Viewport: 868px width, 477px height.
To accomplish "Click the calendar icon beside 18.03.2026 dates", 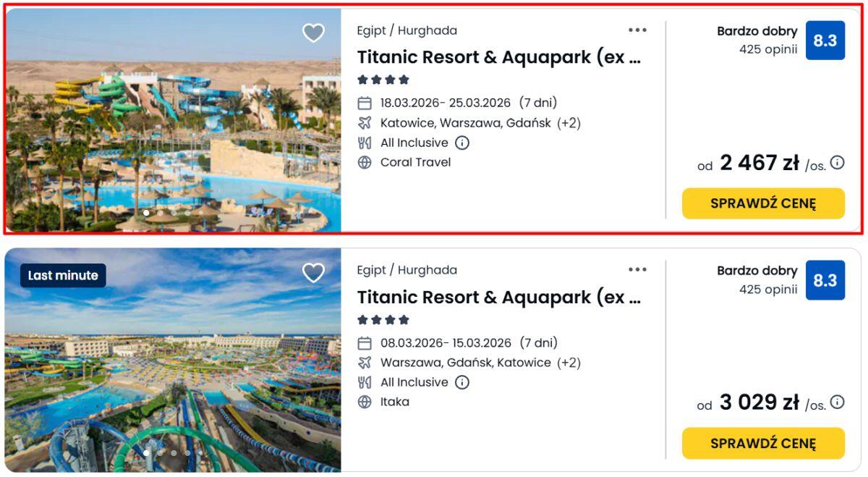I will (365, 103).
